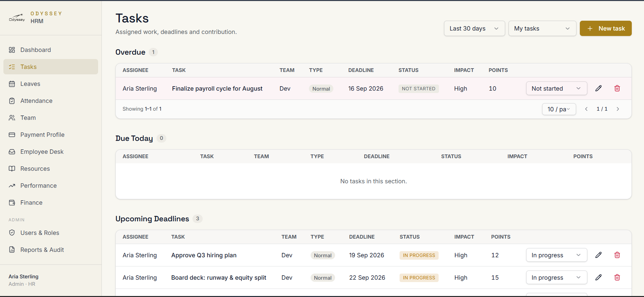Edit the Approve Q3 hiring plan task
Viewport: 644px width, 297px height.
(x=599, y=255)
